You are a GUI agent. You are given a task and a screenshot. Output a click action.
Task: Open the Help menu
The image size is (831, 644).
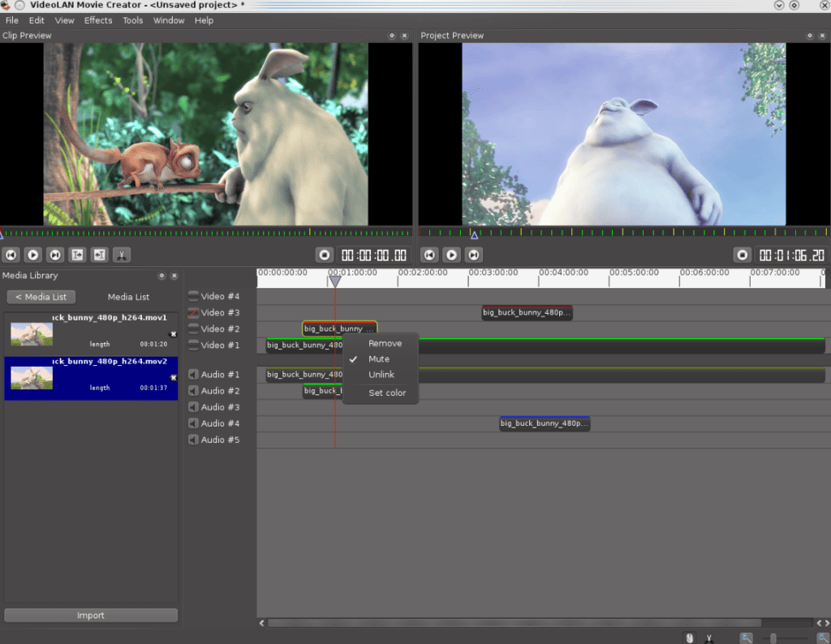point(204,20)
